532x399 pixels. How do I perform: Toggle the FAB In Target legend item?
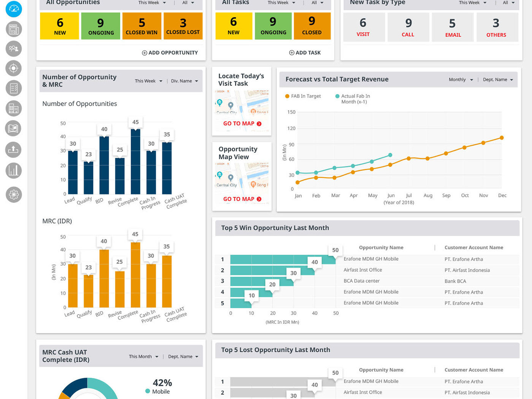(x=303, y=96)
